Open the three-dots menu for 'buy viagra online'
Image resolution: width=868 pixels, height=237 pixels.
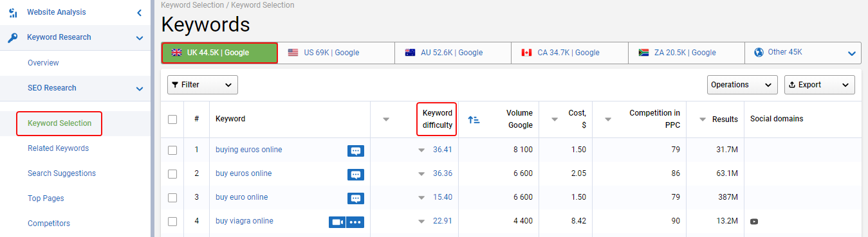click(x=356, y=222)
